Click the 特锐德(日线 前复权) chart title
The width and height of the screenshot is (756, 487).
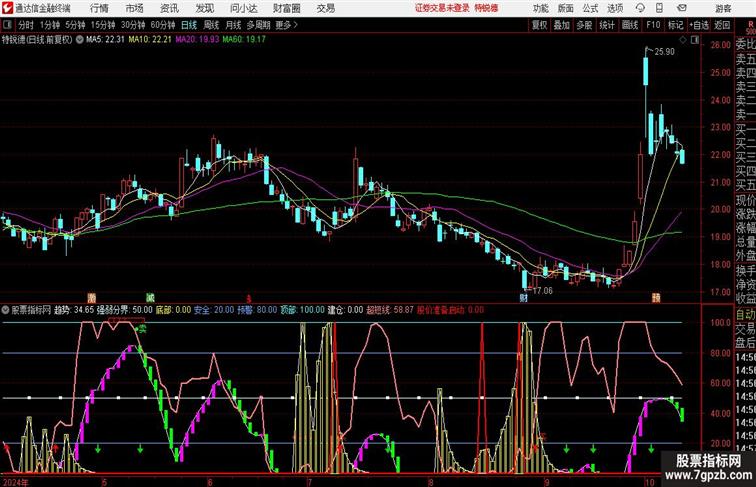click(37, 40)
